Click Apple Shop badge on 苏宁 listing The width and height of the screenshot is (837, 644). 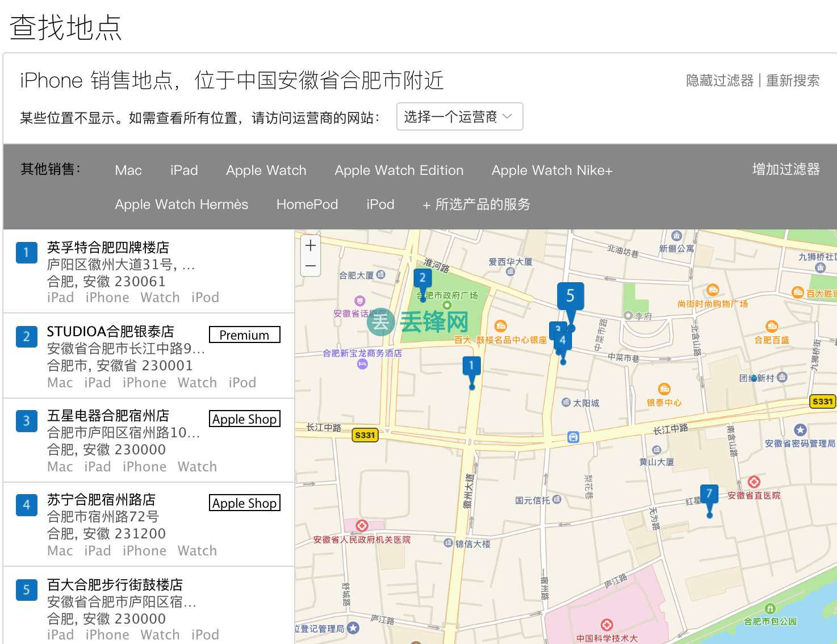point(245,503)
